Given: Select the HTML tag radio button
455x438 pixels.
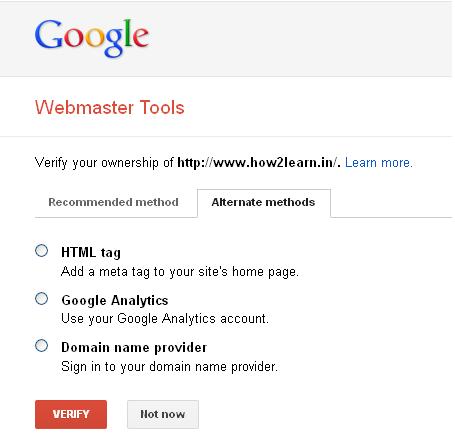Looking at the screenshot, I should 42,251.
